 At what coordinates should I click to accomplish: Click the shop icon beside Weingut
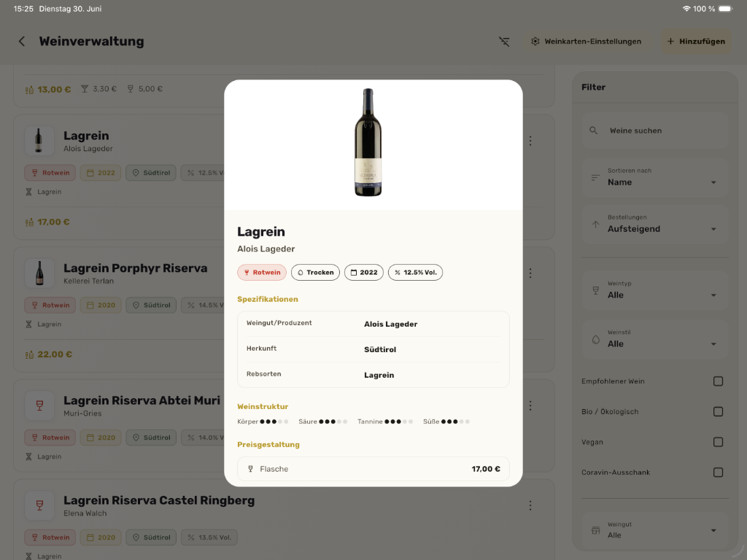[x=595, y=531]
